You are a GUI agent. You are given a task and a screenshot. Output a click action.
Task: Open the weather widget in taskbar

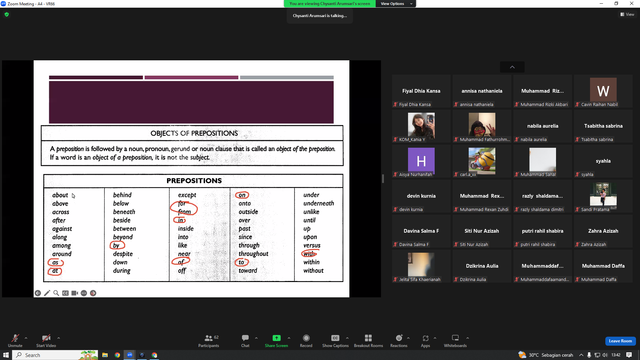click(545, 355)
